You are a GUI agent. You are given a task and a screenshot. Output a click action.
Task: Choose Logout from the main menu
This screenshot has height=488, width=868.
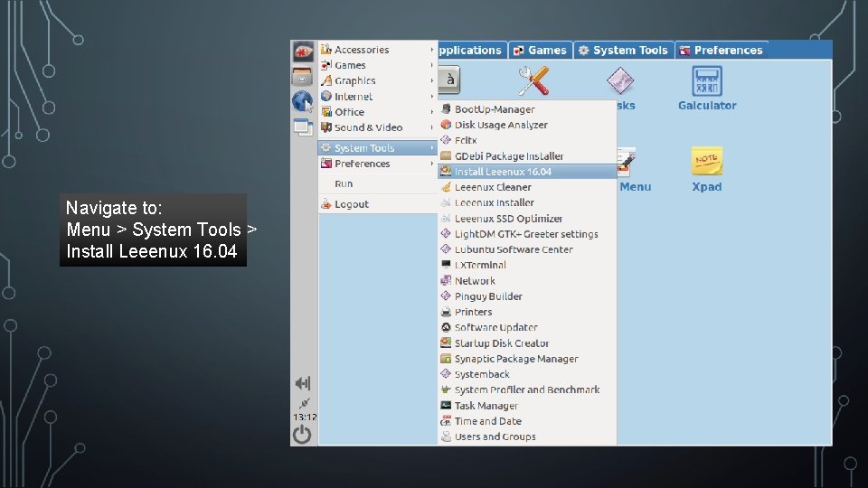tap(378, 203)
